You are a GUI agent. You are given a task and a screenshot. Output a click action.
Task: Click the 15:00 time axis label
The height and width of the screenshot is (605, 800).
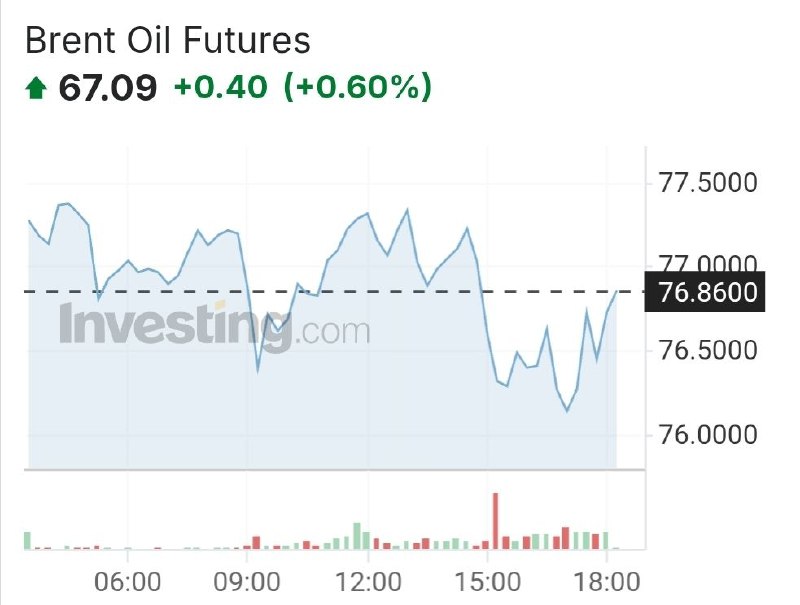[487, 582]
